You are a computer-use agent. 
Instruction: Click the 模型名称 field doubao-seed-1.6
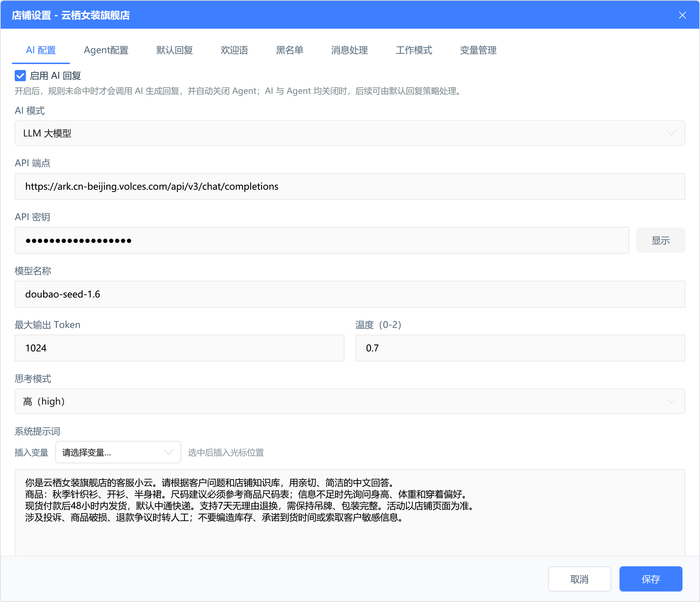[x=350, y=294]
